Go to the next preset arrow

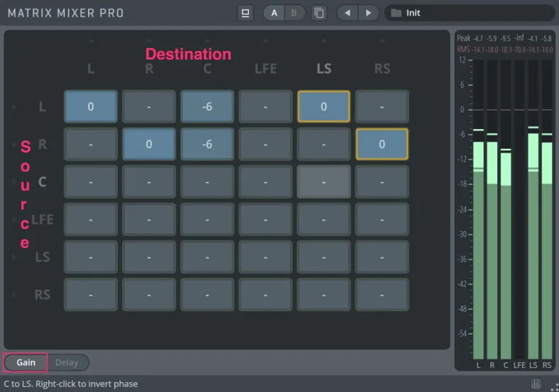point(367,13)
